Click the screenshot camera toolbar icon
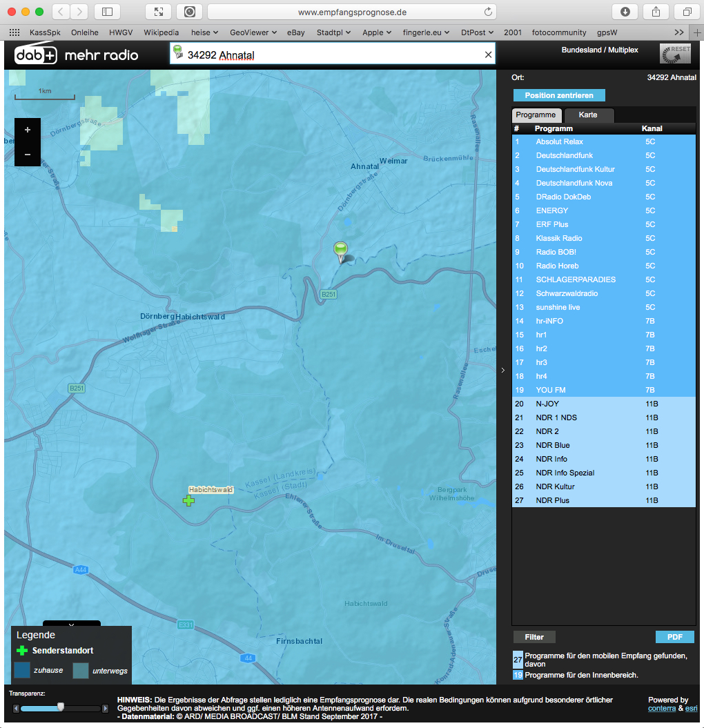This screenshot has width=704, height=728. [x=190, y=12]
